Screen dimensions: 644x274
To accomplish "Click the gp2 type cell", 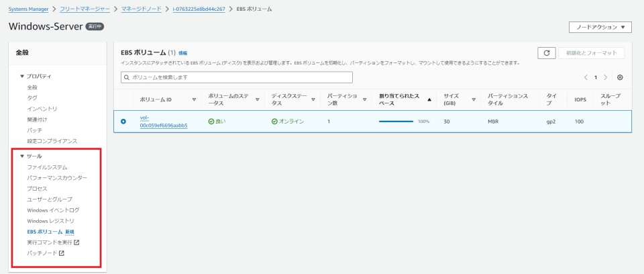I will 551,122.
